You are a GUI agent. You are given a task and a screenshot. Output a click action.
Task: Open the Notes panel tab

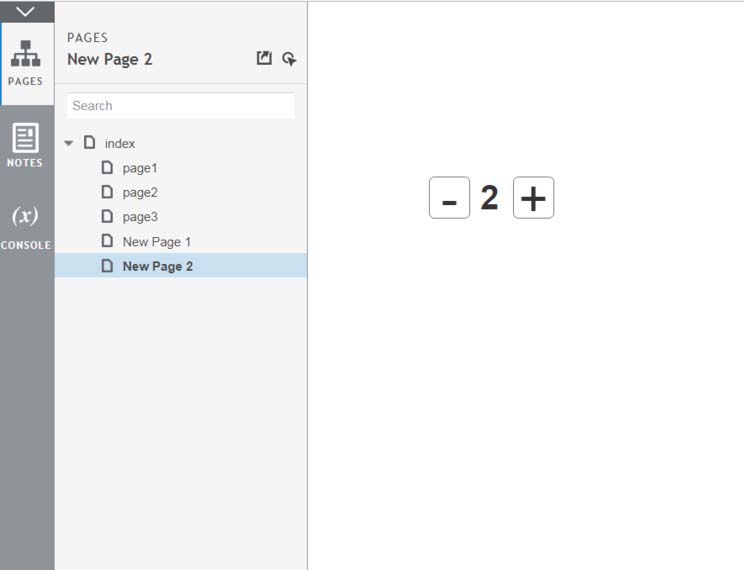tap(26, 145)
